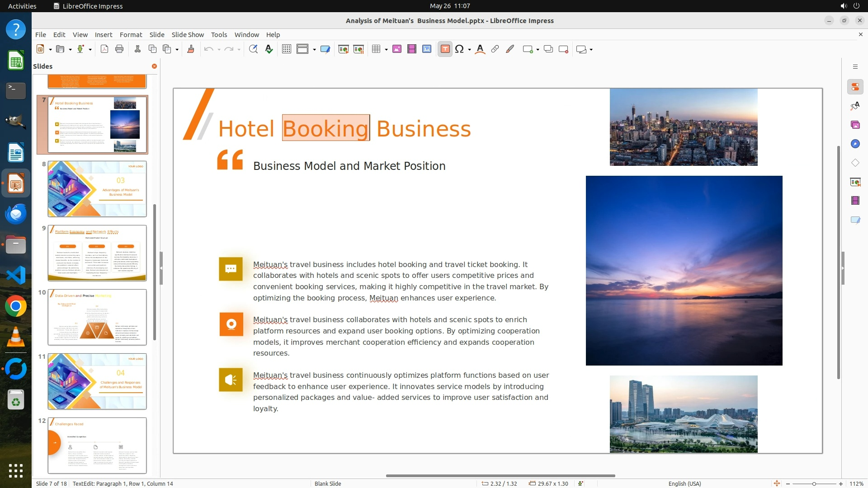Click the Export as PDF icon
The image size is (868, 488).
[104, 49]
